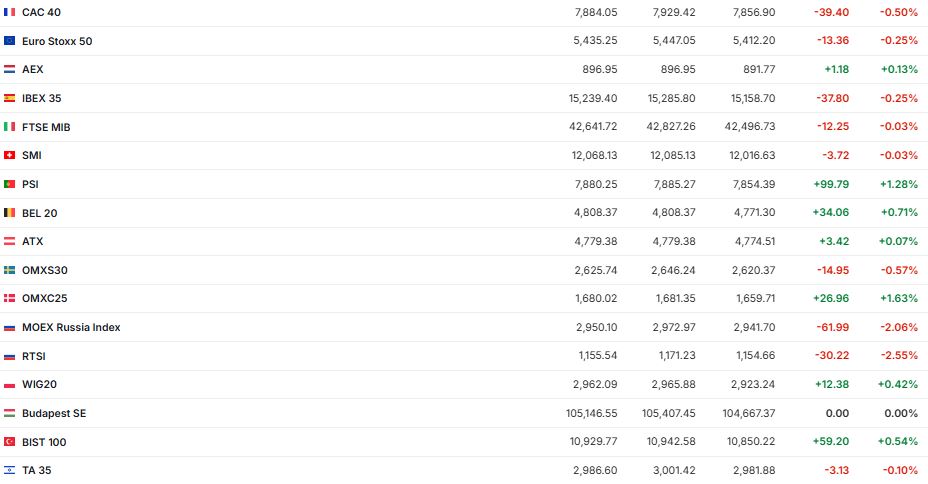Click the Israel flag next to TA 35
This screenshot has height=484, width=928.
tap(9, 470)
